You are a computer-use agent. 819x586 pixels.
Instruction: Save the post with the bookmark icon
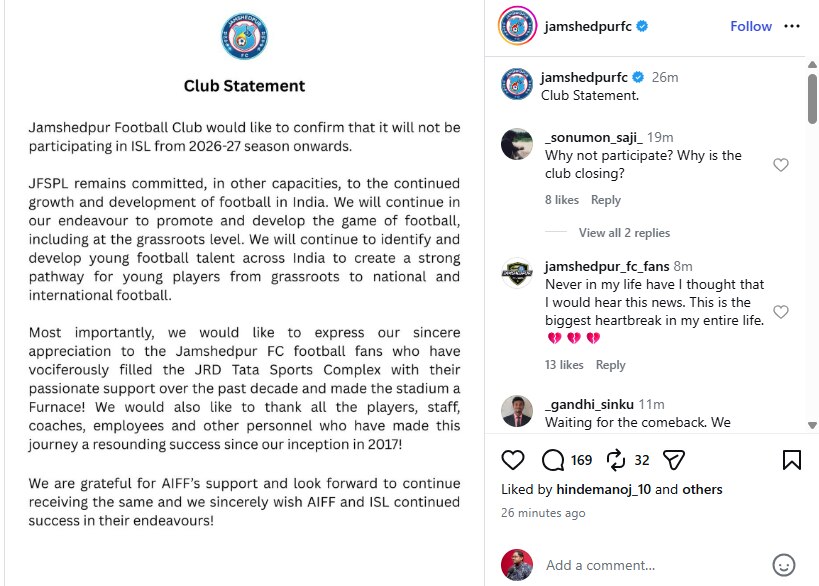click(x=791, y=460)
